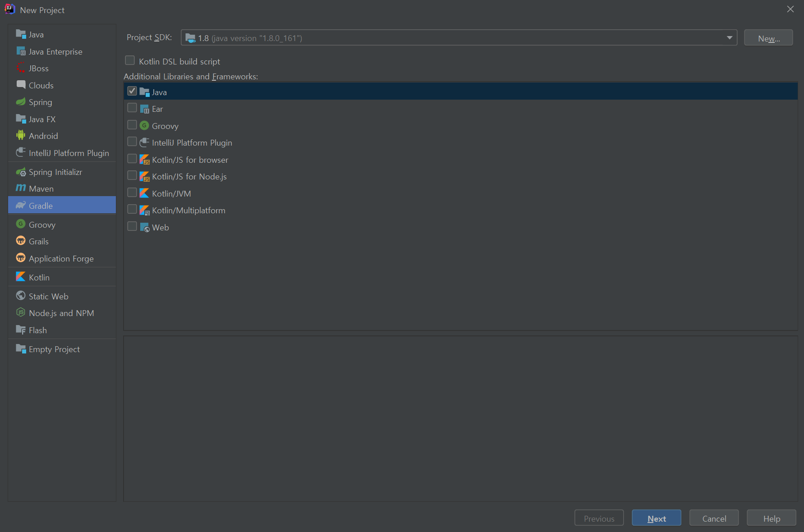Image resolution: width=804 pixels, height=532 pixels.
Task: Select Application Forge project type
Action: tap(62, 258)
